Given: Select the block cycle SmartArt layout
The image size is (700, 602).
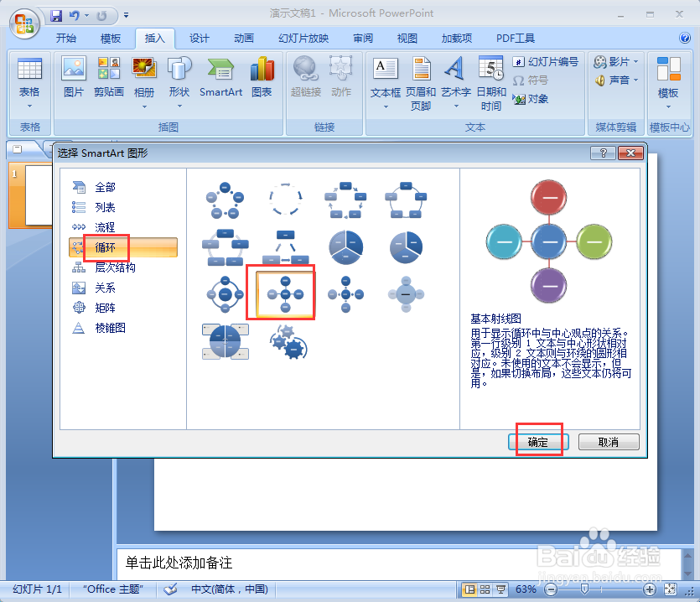Looking at the screenshot, I should (345, 200).
